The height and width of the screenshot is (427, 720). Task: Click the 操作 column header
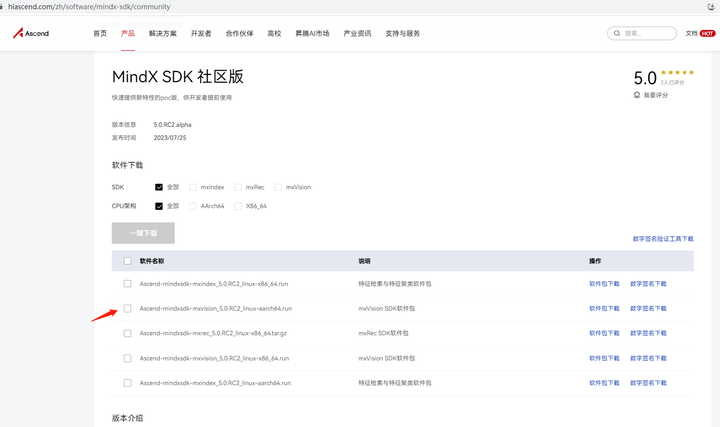click(x=595, y=261)
